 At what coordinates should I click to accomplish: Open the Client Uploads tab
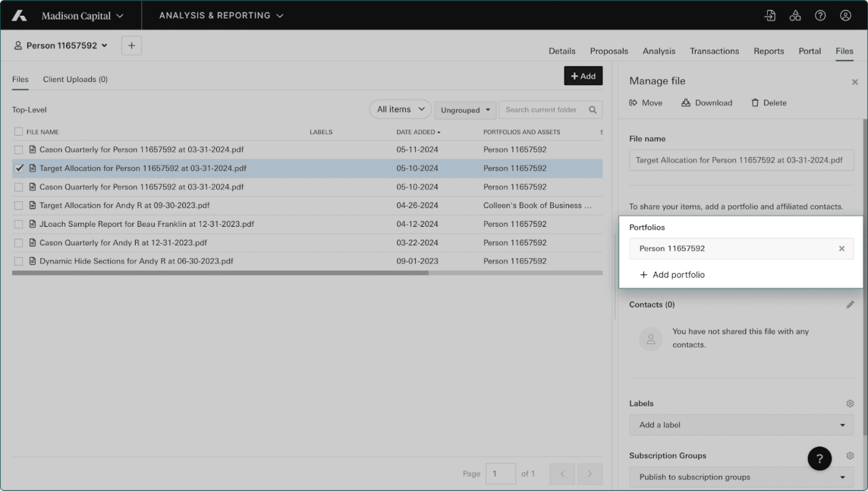75,79
